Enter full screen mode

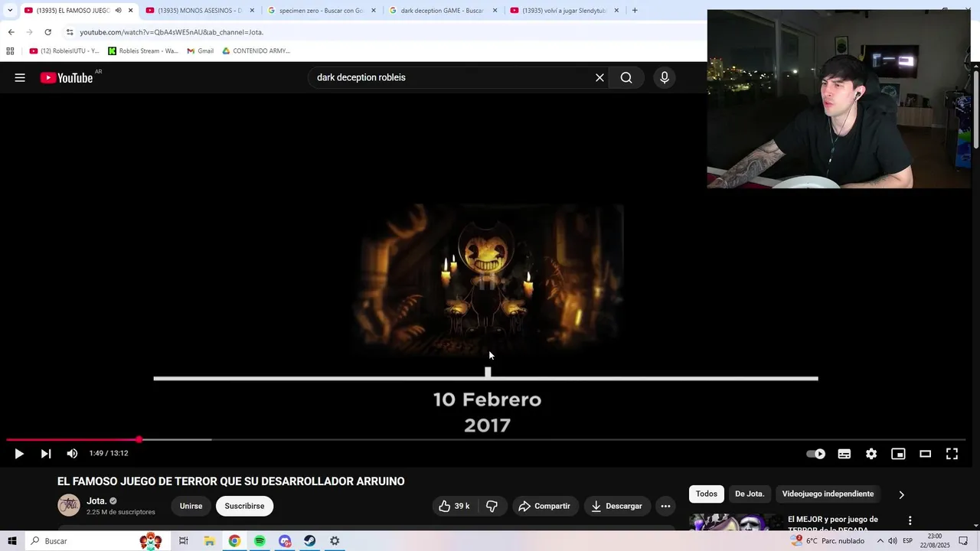952,454
